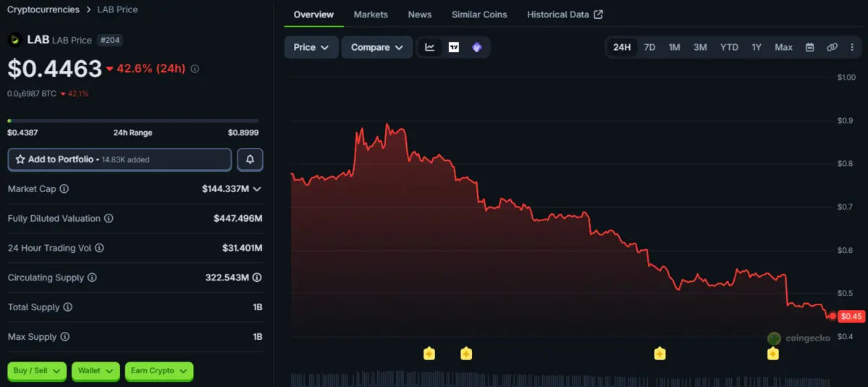This screenshot has height=387, width=868.
Task: Switch to the Markets tab
Action: (371, 14)
